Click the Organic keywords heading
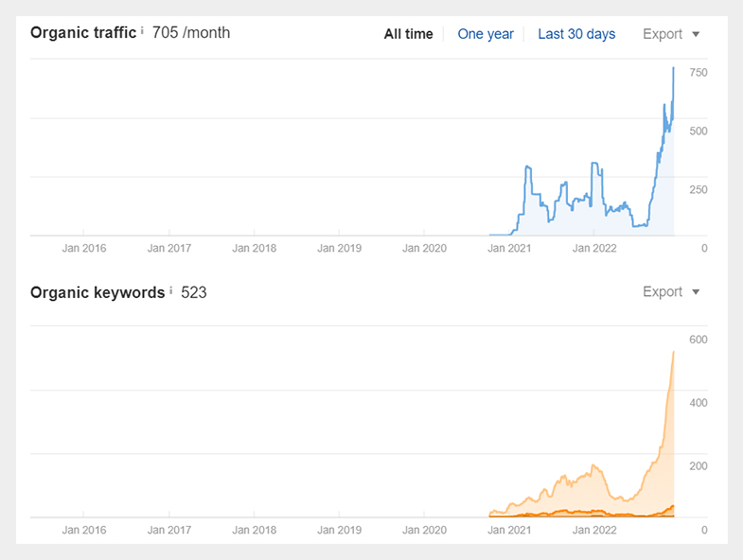 click(x=97, y=292)
